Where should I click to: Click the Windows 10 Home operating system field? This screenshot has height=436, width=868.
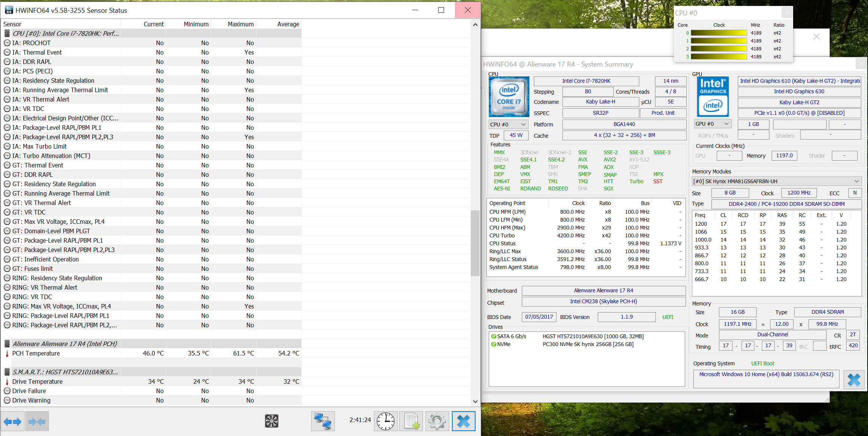pyautogui.click(x=766, y=378)
